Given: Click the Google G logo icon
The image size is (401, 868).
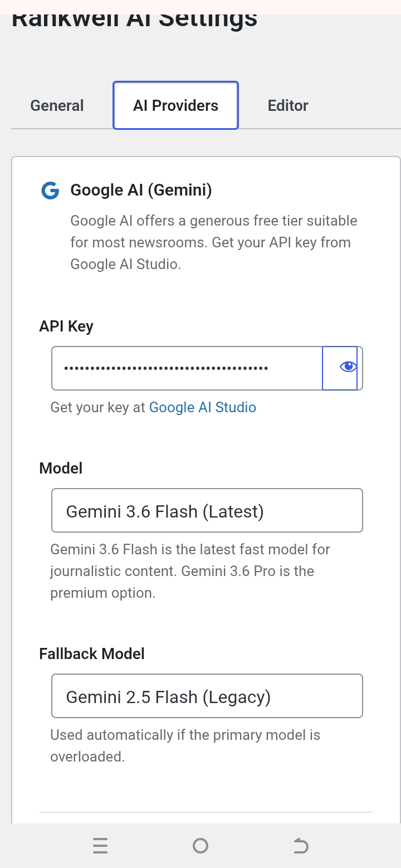Looking at the screenshot, I should pyautogui.click(x=50, y=191).
